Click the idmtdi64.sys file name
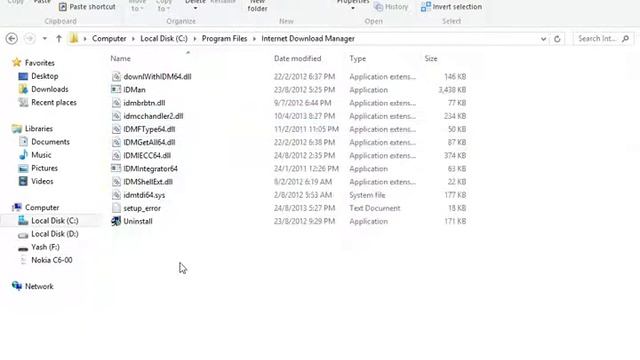This screenshot has height=360, width=640. click(144, 195)
